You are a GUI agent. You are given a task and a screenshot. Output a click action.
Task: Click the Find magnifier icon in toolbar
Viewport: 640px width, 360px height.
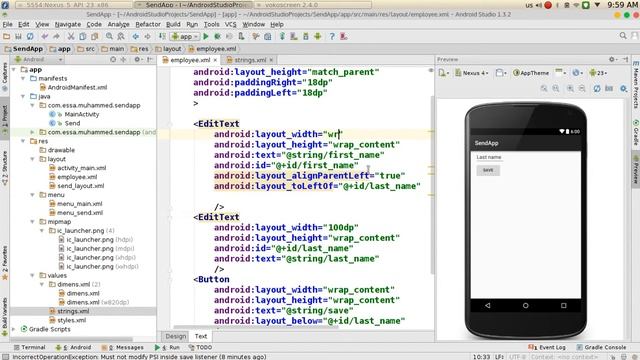pyautogui.click(x=109, y=36)
